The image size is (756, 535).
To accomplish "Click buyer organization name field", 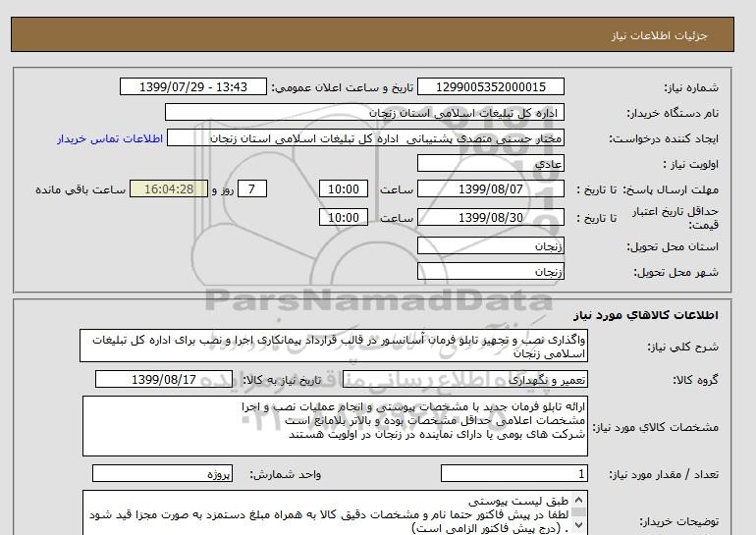I will (x=364, y=112).
